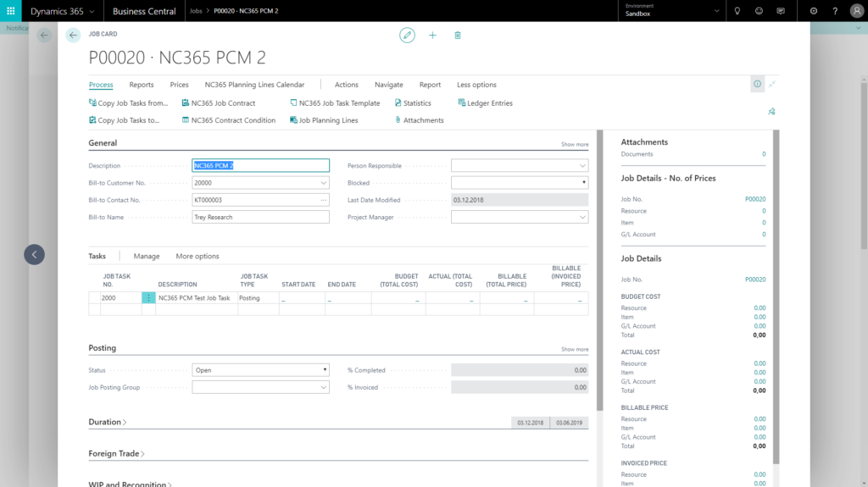Screen dimensions: 868x487
Task: Create a new job with plus icon
Action: click(x=432, y=36)
